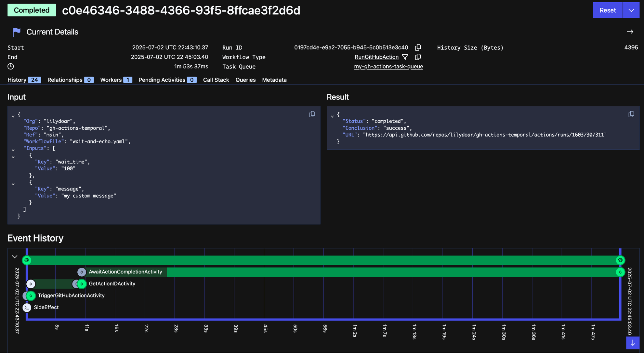644x353 pixels.
Task: Click the Completed status badge
Action: pos(32,10)
